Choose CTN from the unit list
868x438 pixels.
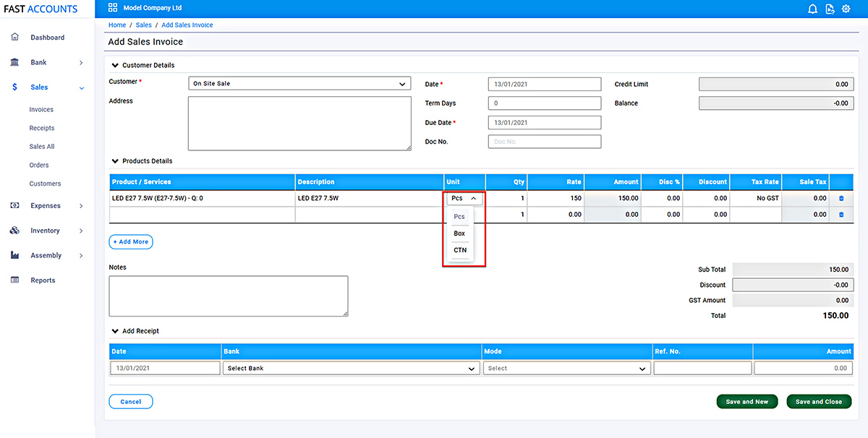tap(460, 250)
